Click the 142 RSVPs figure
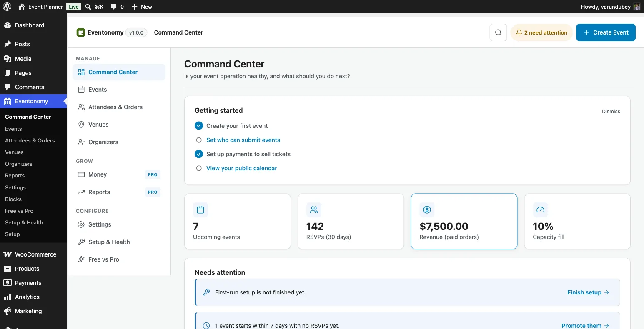Viewport: 644px width, 329px height. tap(315, 227)
